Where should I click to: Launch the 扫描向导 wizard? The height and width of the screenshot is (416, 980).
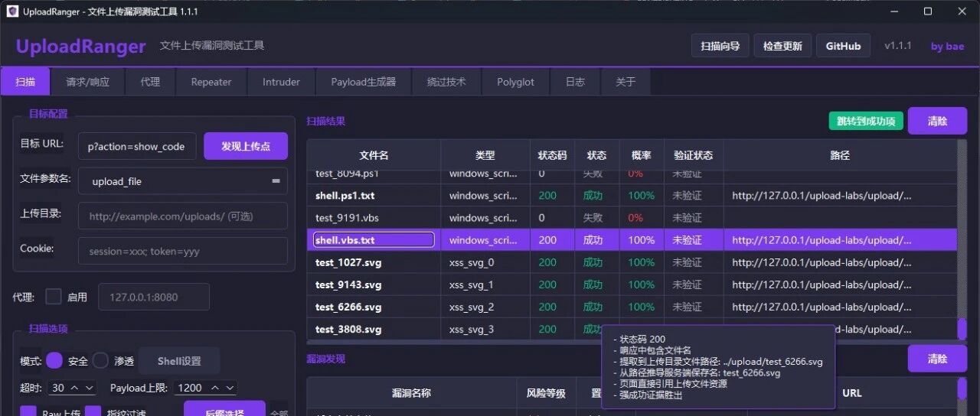tap(720, 46)
